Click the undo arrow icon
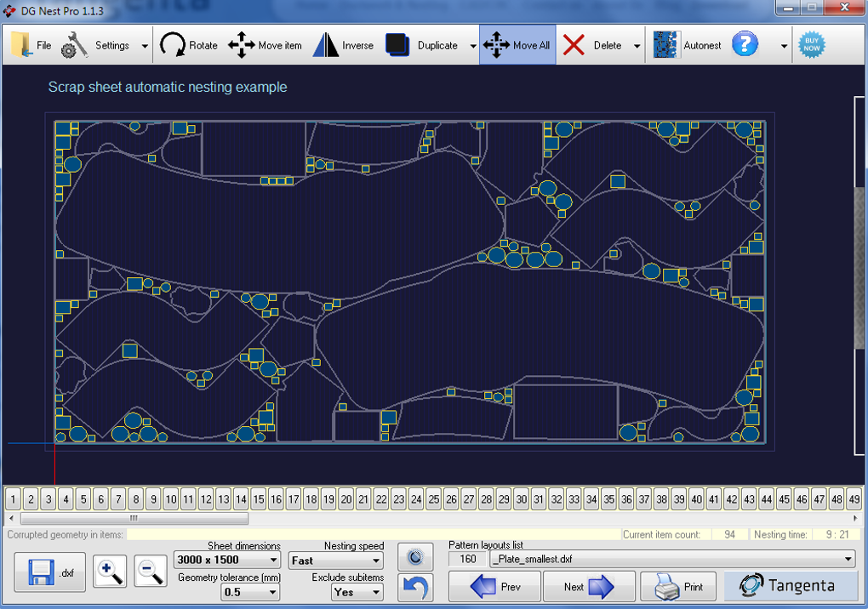The height and width of the screenshot is (609, 868). (415, 587)
